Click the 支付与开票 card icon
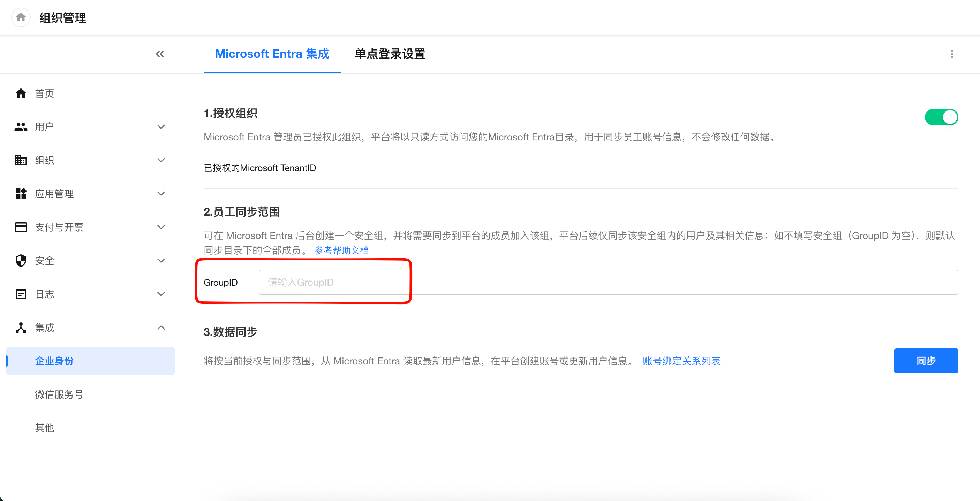The image size is (980, 501). click(x=21, y=227)
